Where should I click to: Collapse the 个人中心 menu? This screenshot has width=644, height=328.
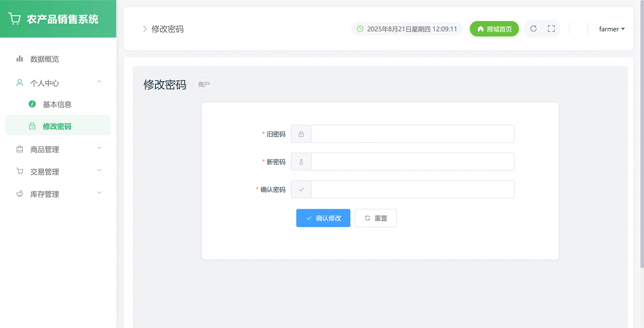58,83
